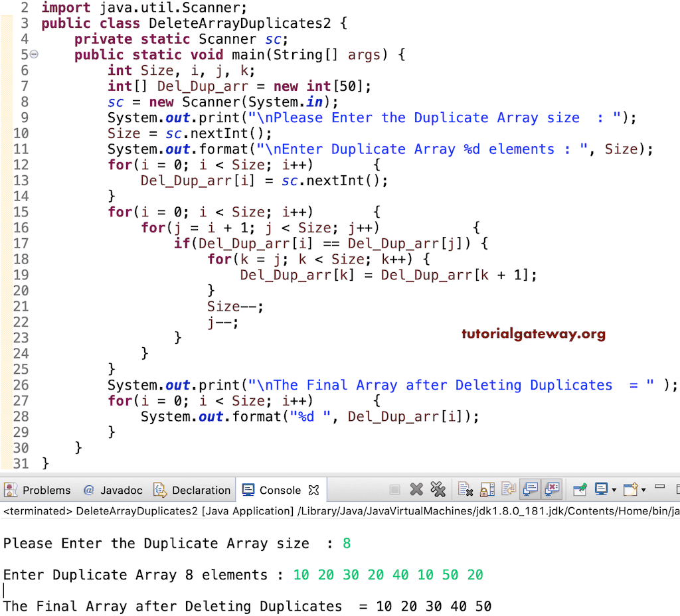This screenshot has height=616, width=680.
Task: Open the Open Console dropdown arrow
Action: (641, 489)
